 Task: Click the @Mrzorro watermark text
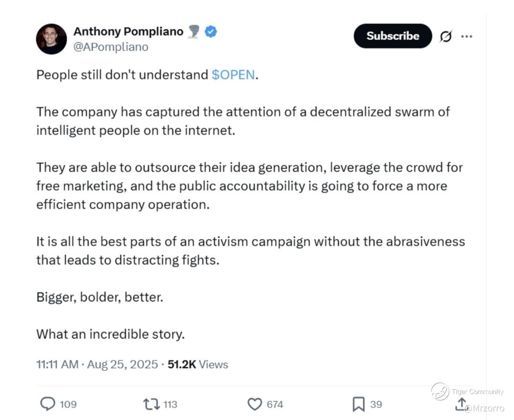484,408
